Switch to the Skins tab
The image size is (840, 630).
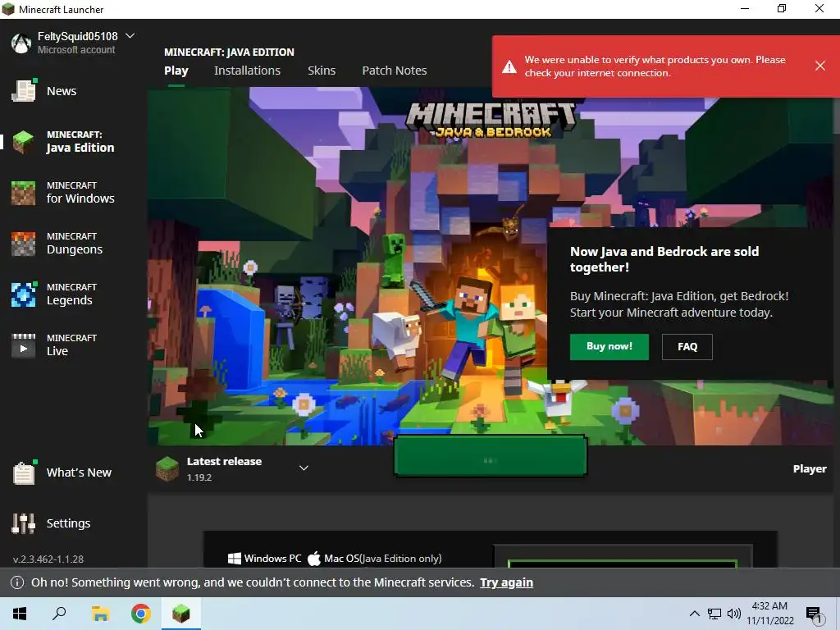[322, 71]
